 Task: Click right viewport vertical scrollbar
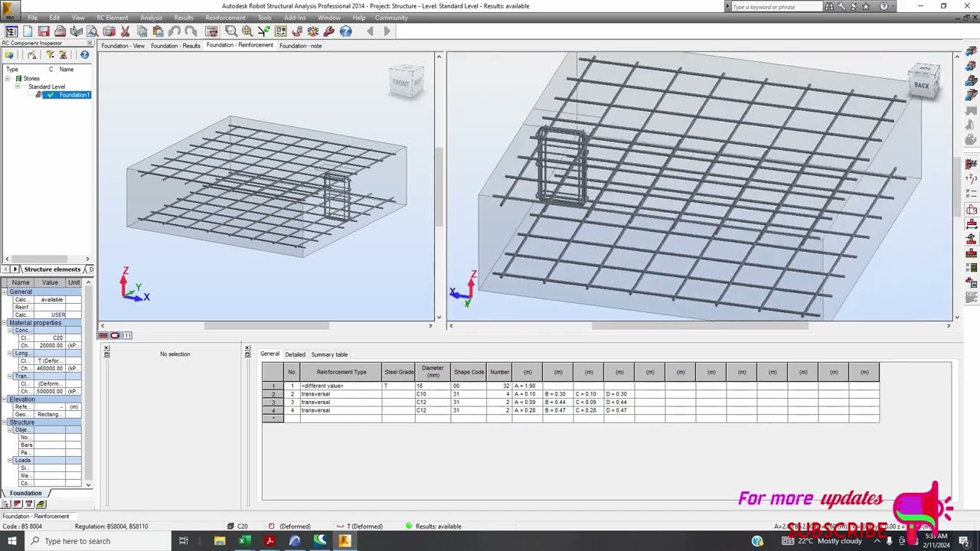click(956, 186)
